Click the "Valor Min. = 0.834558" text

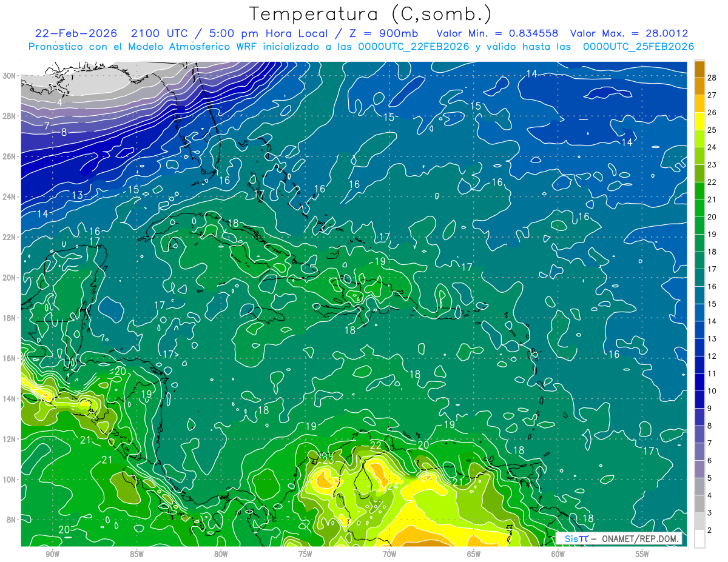(x=497, y=33)
